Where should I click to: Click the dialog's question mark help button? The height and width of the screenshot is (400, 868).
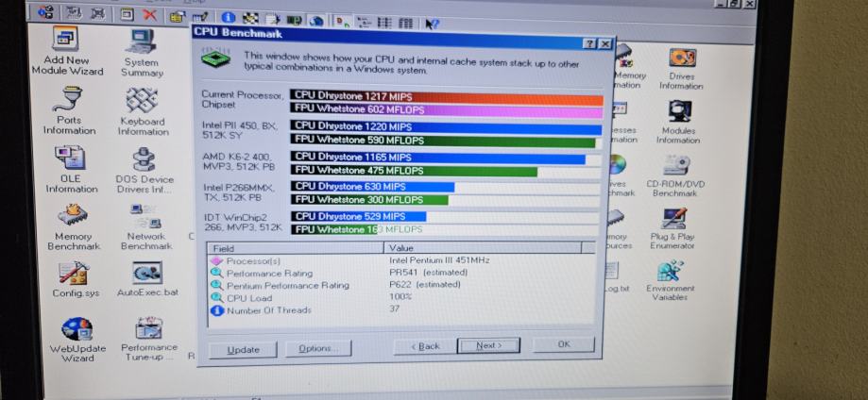[590, 43]
